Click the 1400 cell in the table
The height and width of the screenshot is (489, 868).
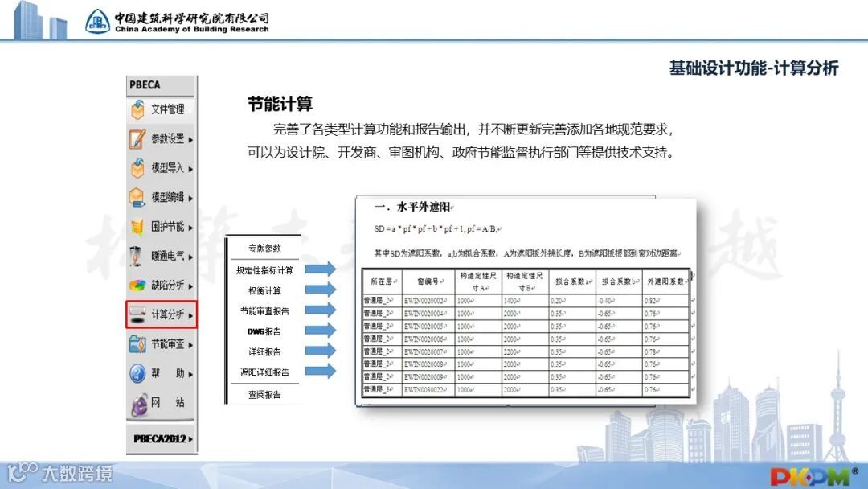click(x=525, y=301)
